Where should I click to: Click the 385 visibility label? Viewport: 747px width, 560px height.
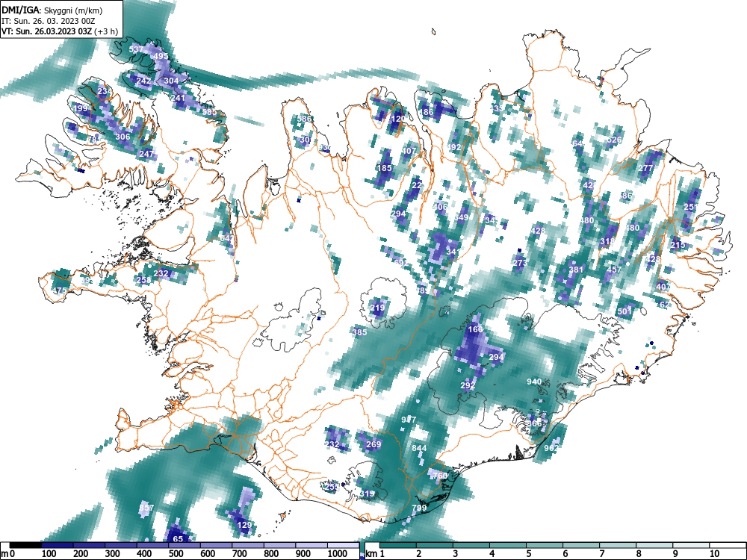(360, 332)
